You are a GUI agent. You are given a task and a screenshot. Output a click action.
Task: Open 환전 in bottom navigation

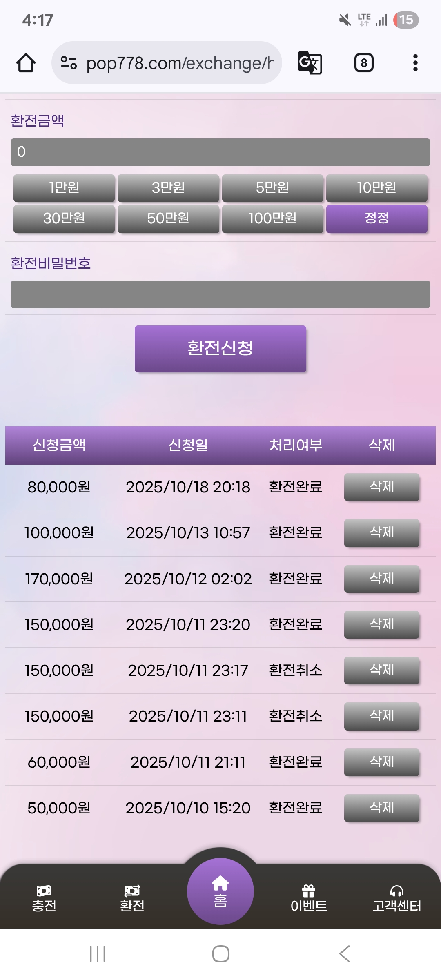(x=132, y=898)
